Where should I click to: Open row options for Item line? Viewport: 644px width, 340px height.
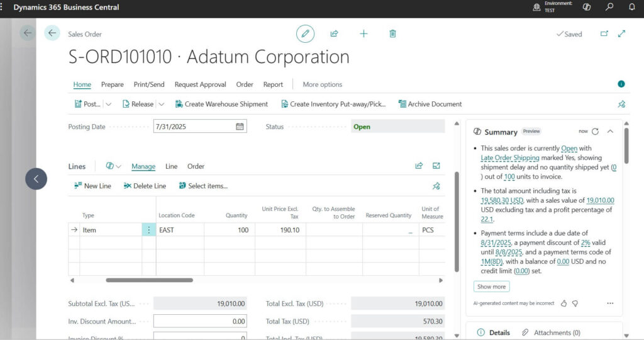pos(148,230)
